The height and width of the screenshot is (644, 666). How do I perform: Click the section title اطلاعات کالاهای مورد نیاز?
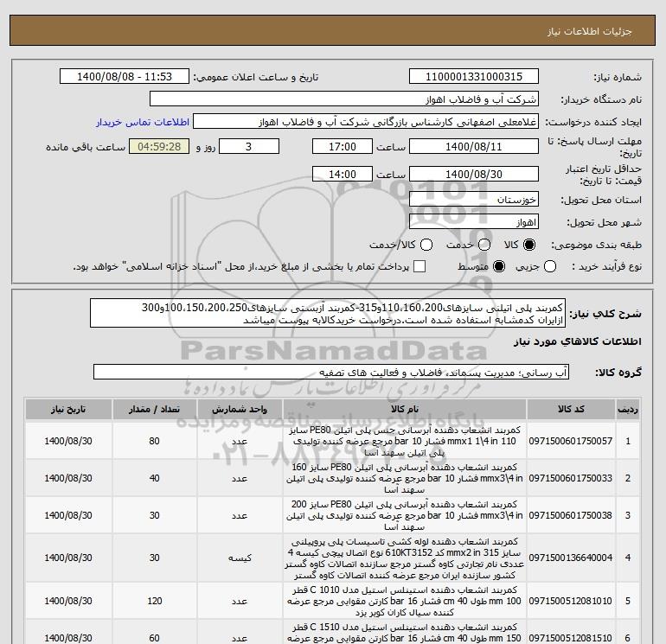578,341
